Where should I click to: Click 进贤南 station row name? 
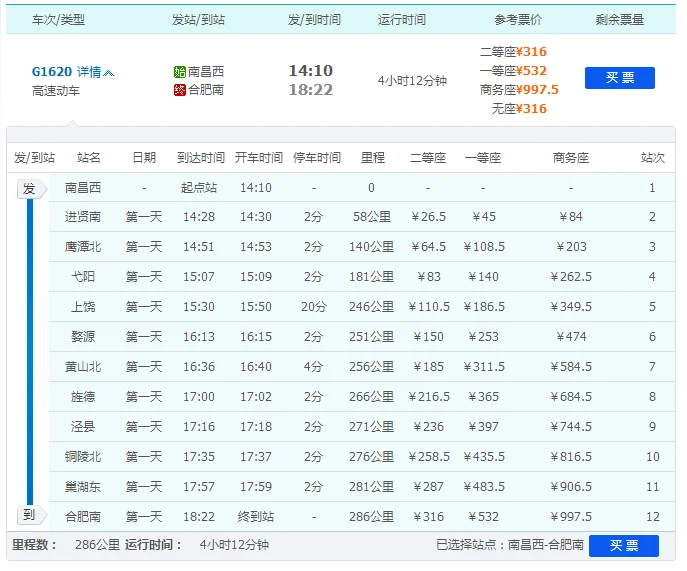(83, 216)
